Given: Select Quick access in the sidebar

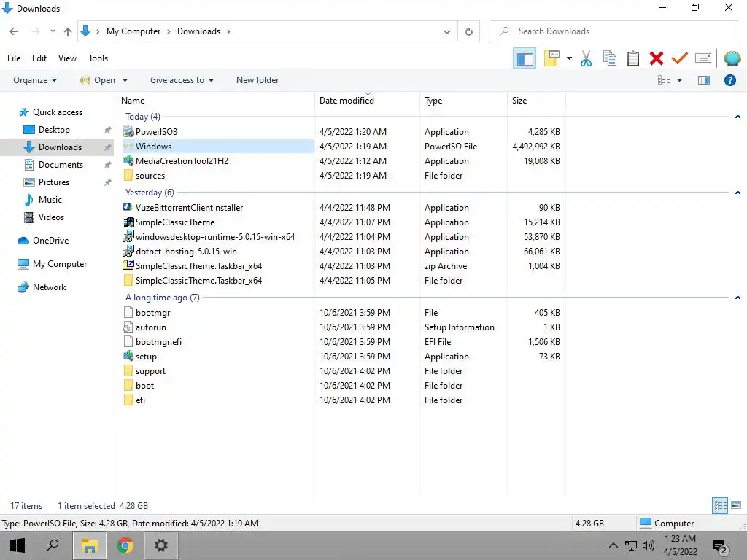Looking at the screenshot, I should tap(57, 112).
